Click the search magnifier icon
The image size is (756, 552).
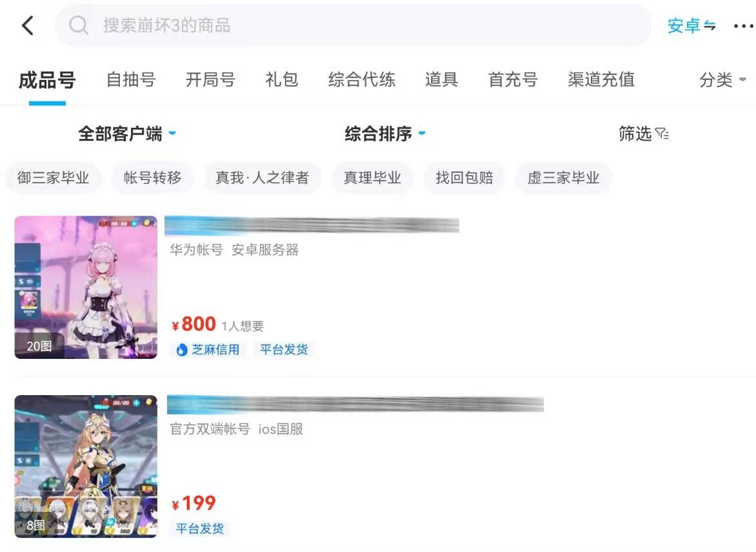tap(79, 25)
